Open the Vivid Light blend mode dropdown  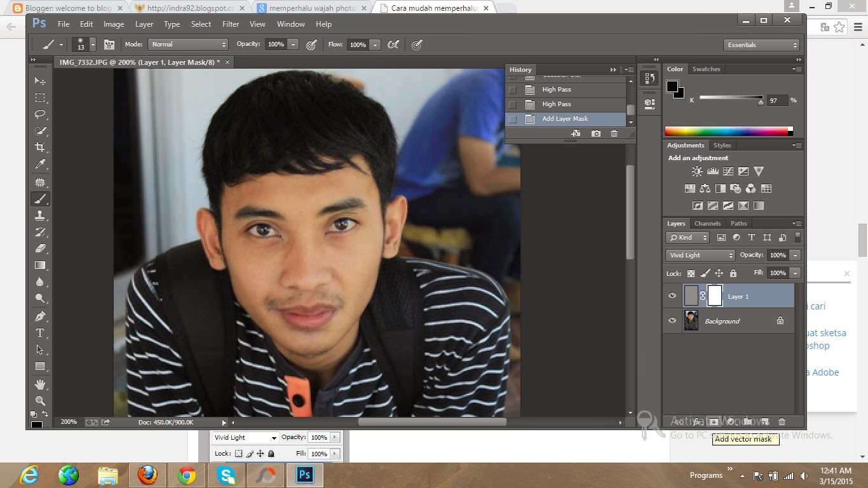pyautogui.click(x=701, y=255)
